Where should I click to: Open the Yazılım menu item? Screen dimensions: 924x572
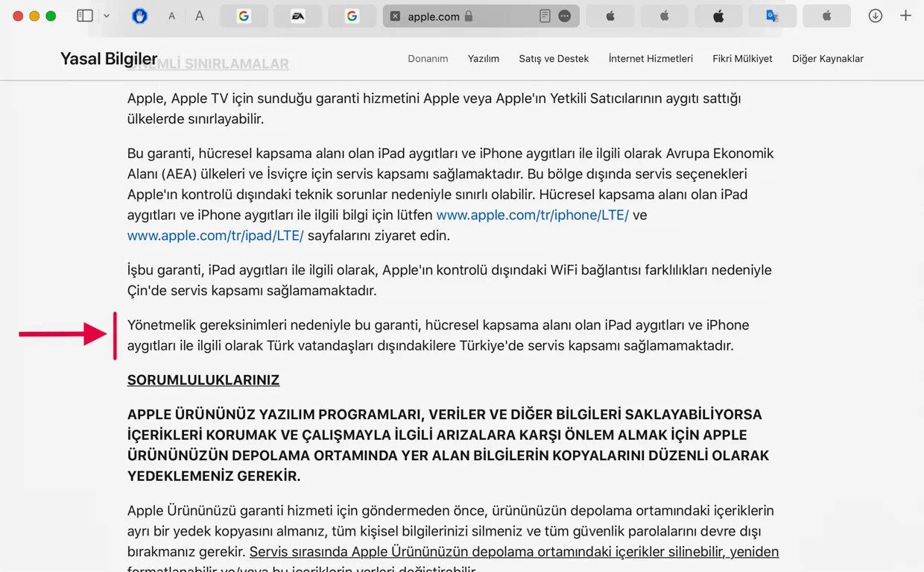coord(484,58)
